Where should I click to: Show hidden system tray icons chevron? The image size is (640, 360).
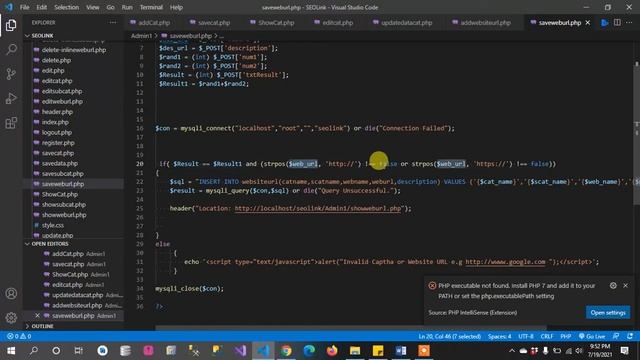(x=511, y=351)
